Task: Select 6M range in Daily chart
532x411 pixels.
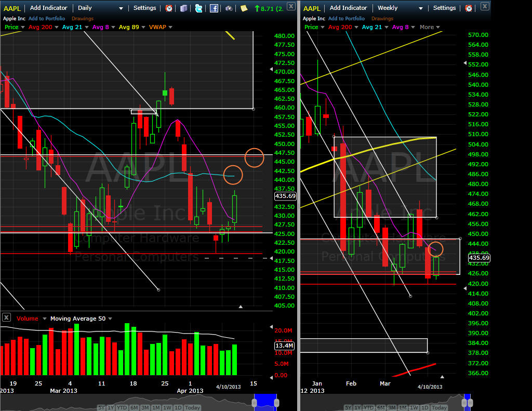Action: pyautogui.click(x=134, y=407)
